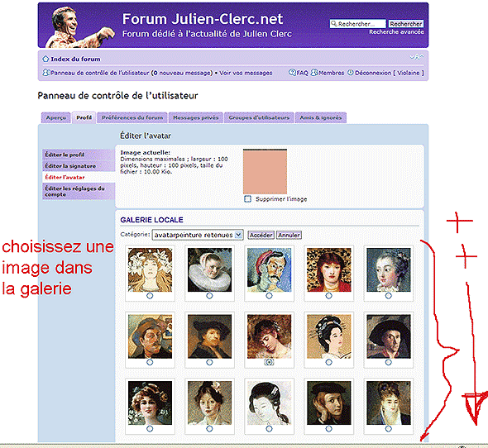Click in the Rechercher search field
This screenshot has height=448, width=488.
click(x=358, y=24)
